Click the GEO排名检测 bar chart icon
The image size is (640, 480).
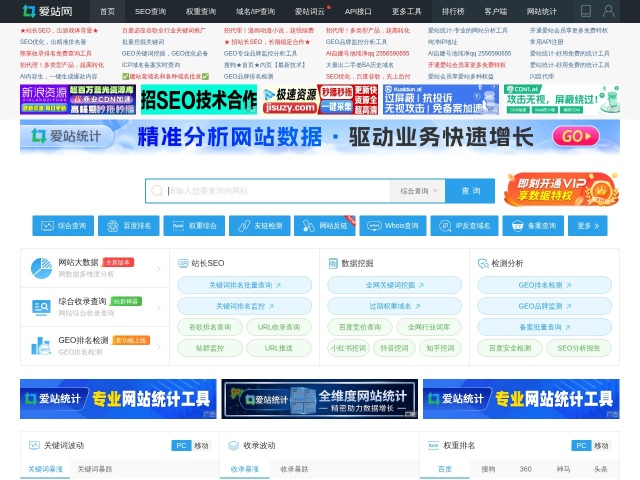(41, 346)
